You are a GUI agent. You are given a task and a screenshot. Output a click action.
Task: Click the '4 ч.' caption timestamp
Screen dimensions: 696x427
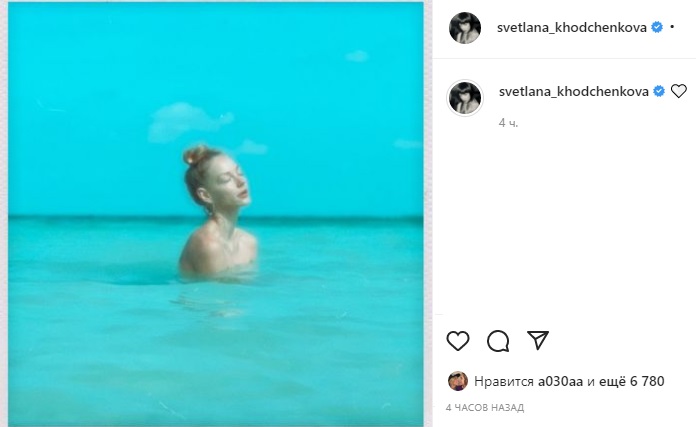click(x=509, y=123)
